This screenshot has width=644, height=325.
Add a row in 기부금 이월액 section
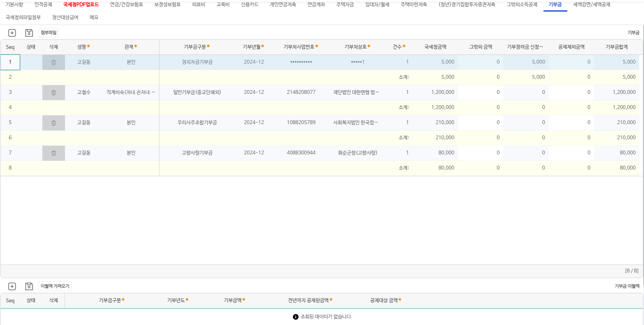tap(12, 286)
